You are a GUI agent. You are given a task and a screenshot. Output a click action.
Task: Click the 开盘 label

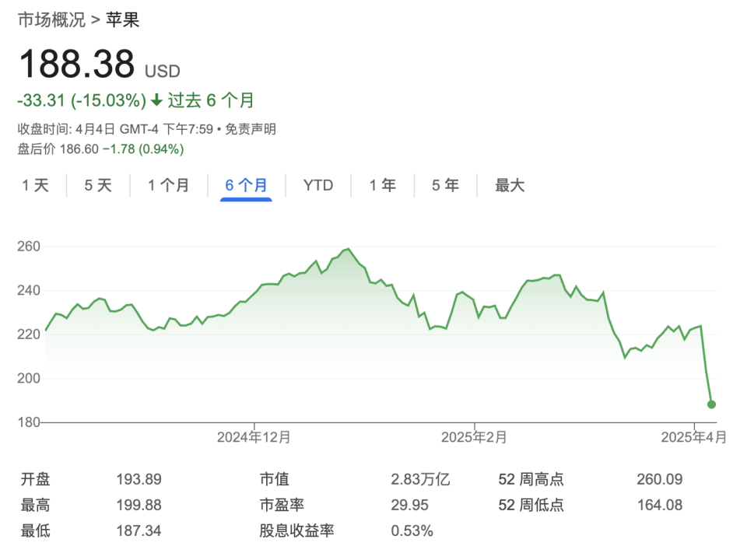(x=35, y=479)
